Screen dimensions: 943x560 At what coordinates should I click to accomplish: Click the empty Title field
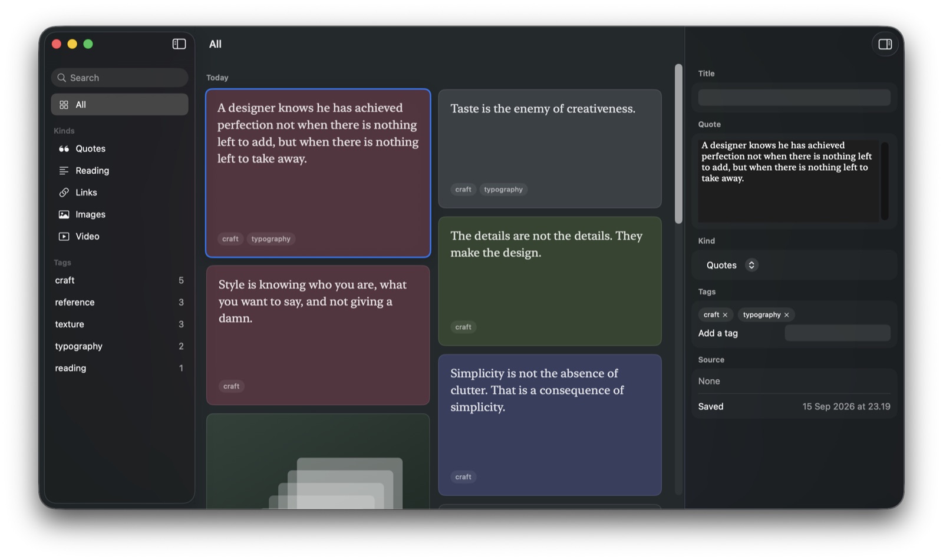tap(794, 98)
